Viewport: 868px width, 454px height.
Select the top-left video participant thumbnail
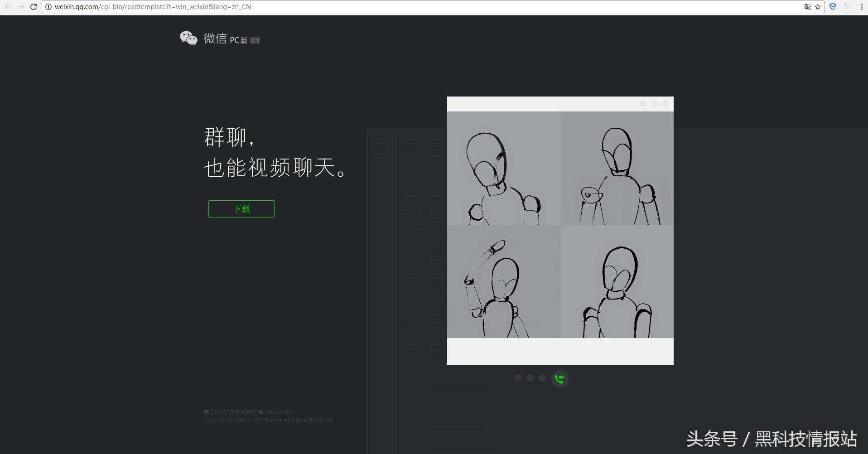point(504,168)
